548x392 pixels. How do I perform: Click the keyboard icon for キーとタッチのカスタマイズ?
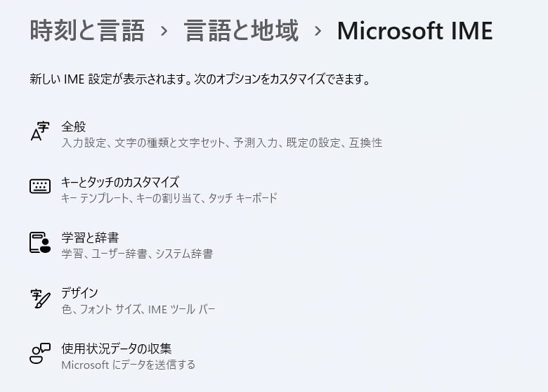point(40,186)
